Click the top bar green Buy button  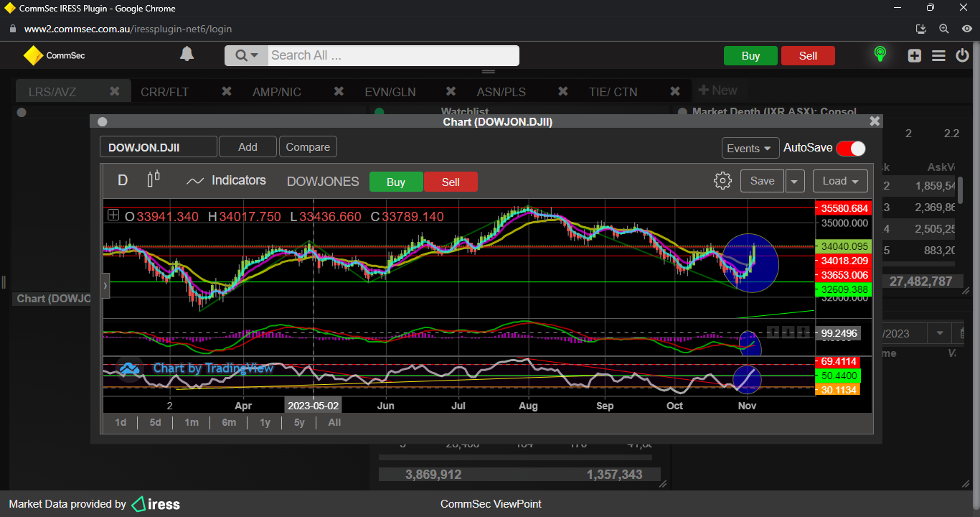[750, 56]
